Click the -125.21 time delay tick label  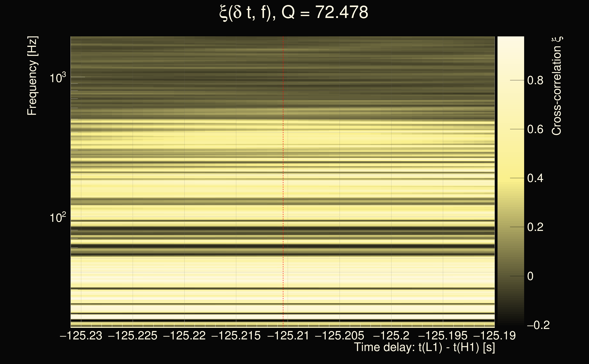[x=288, y=335]
